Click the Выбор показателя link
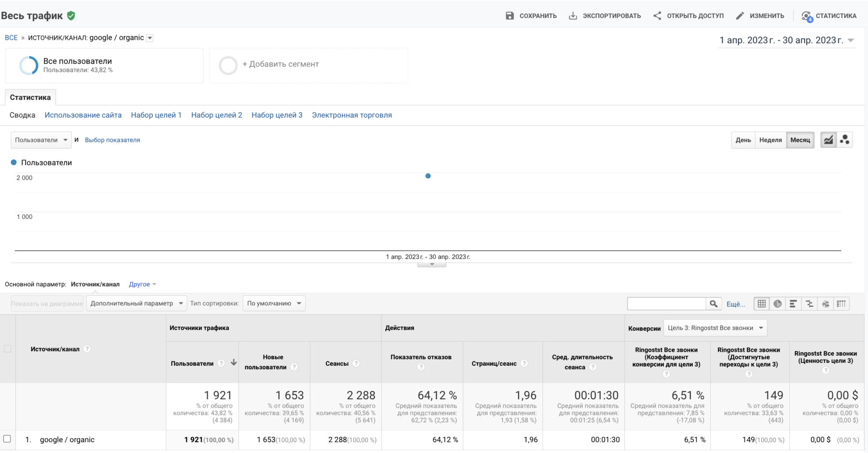868x453 pixels. [113, 140]
